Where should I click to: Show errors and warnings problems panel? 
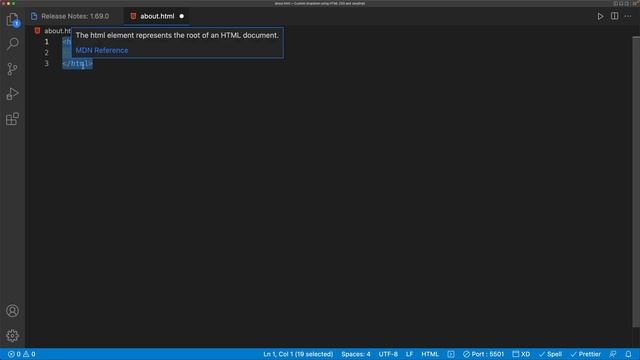click(x=22, y=354)
